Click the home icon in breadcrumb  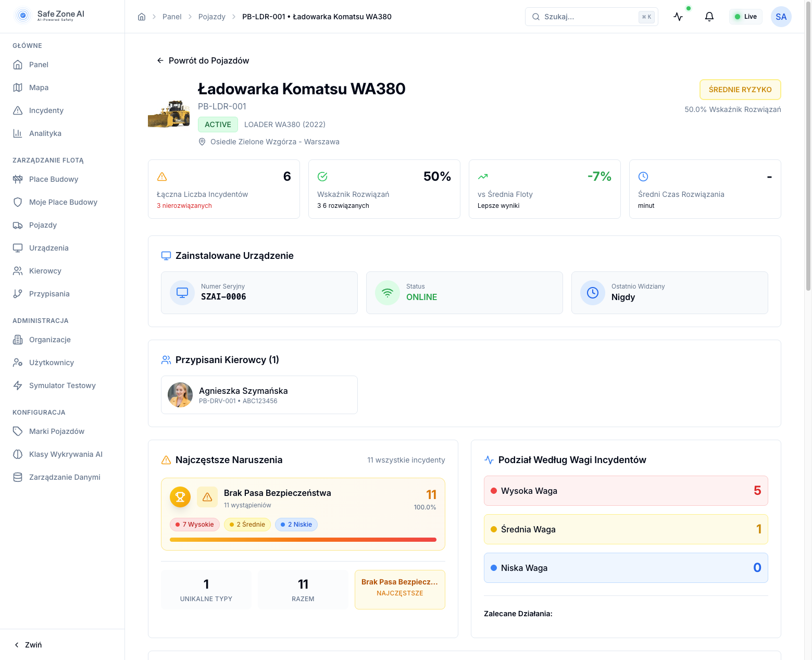click(142, 17)
